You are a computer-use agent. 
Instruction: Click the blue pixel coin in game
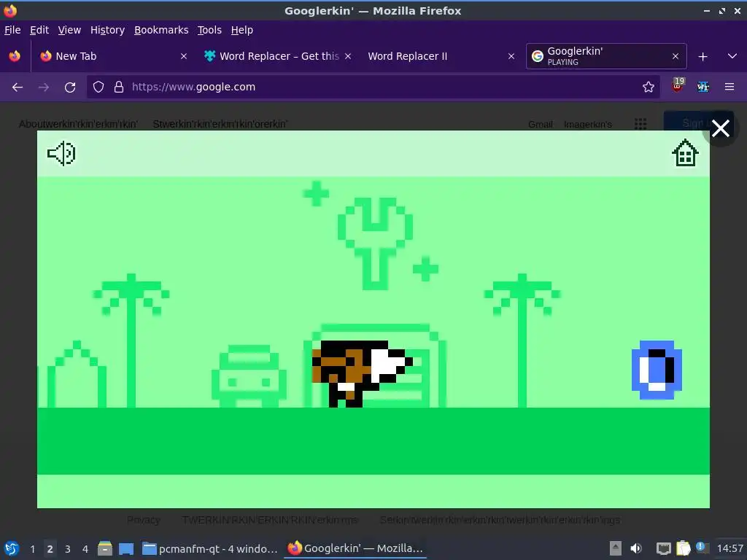point(657,370)
